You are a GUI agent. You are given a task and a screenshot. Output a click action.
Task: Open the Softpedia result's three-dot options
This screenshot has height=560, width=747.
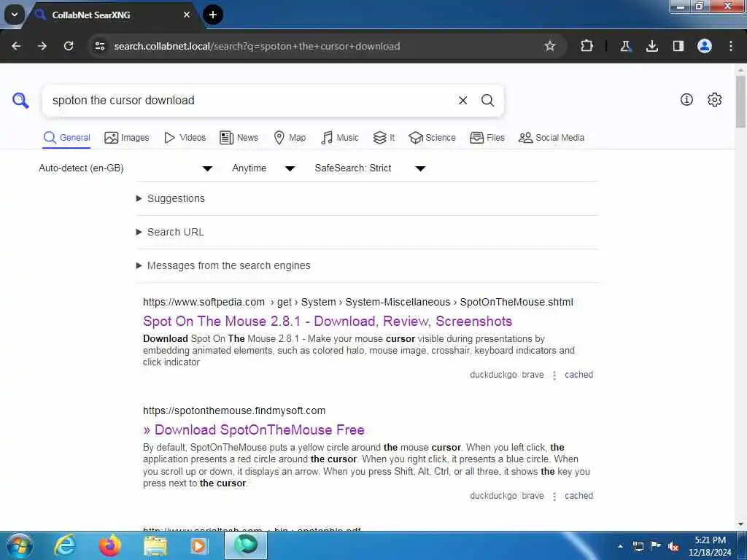[554, 376]
